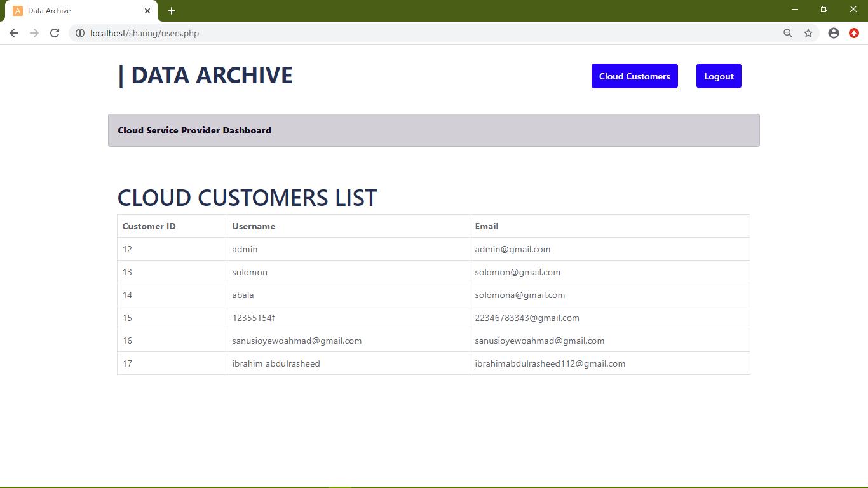This screenshot has width=868, height=488.
Task: Click the ibrahimabdulrasheed112@gmail.com email cell
Action: point(550,363)
